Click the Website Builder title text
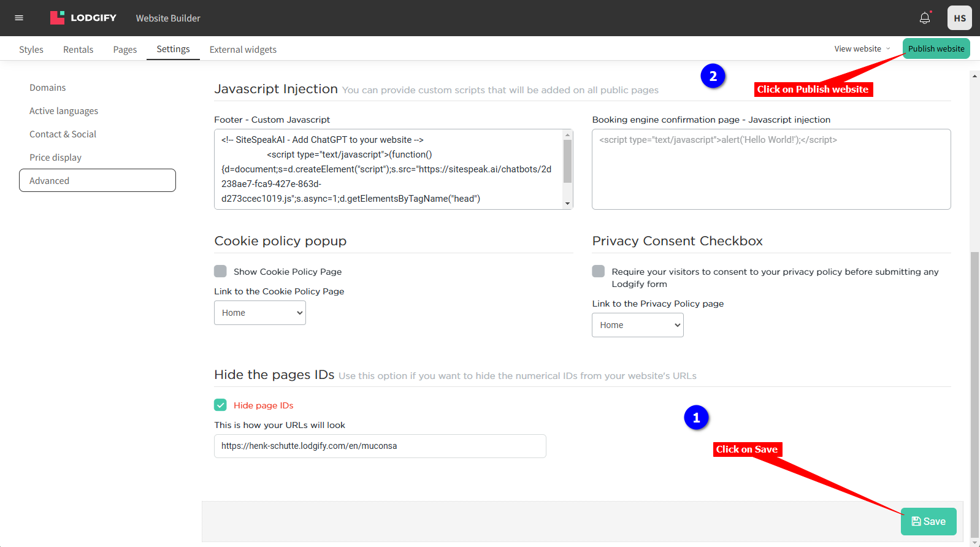This screenshot has height=547, width=980. (x=168, y=18)
